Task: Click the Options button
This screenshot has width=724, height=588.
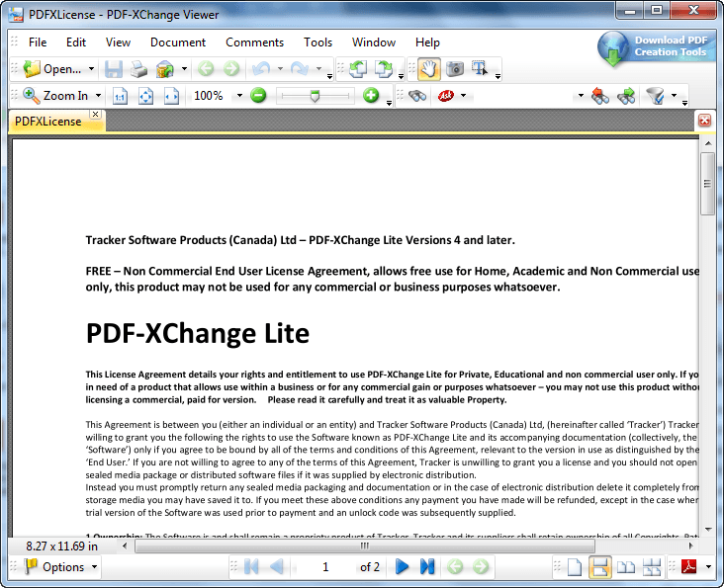Action: (x=61, y=567)
